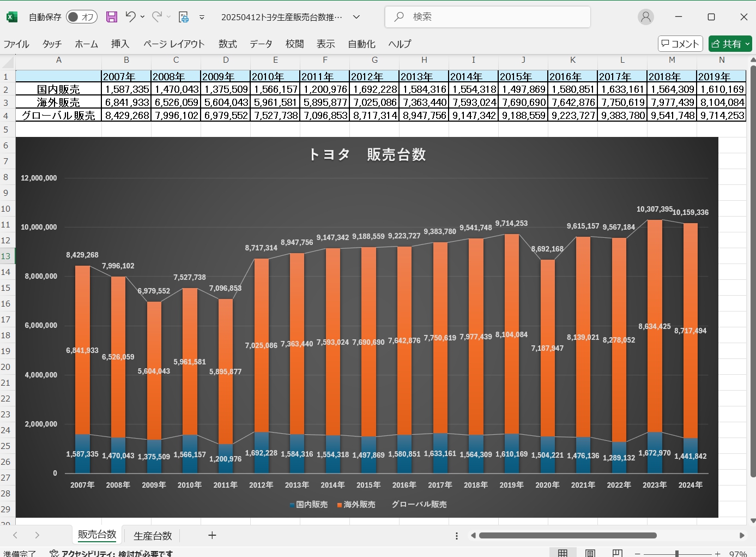Switch to Page Break Preview icon

617,553
